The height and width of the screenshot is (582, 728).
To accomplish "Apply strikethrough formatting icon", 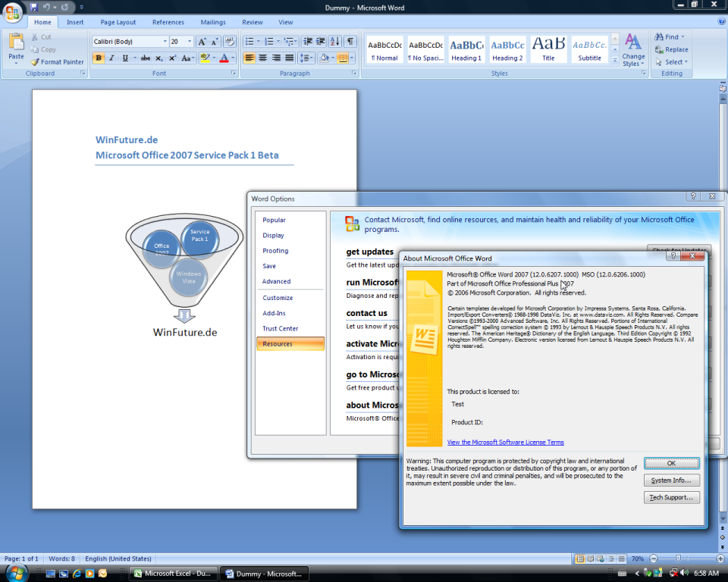I will (144, 58).
